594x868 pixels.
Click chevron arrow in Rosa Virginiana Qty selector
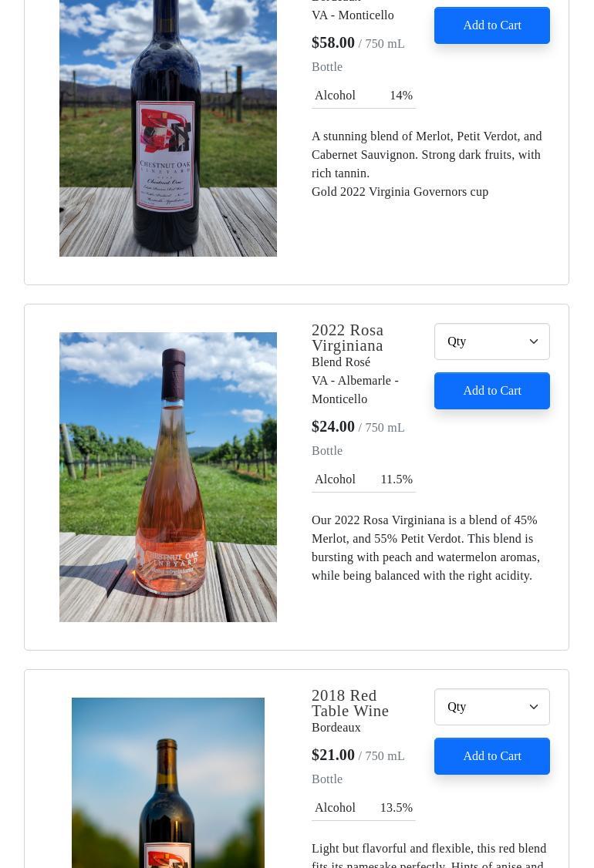pyautogui.click(x=533, y=341)
